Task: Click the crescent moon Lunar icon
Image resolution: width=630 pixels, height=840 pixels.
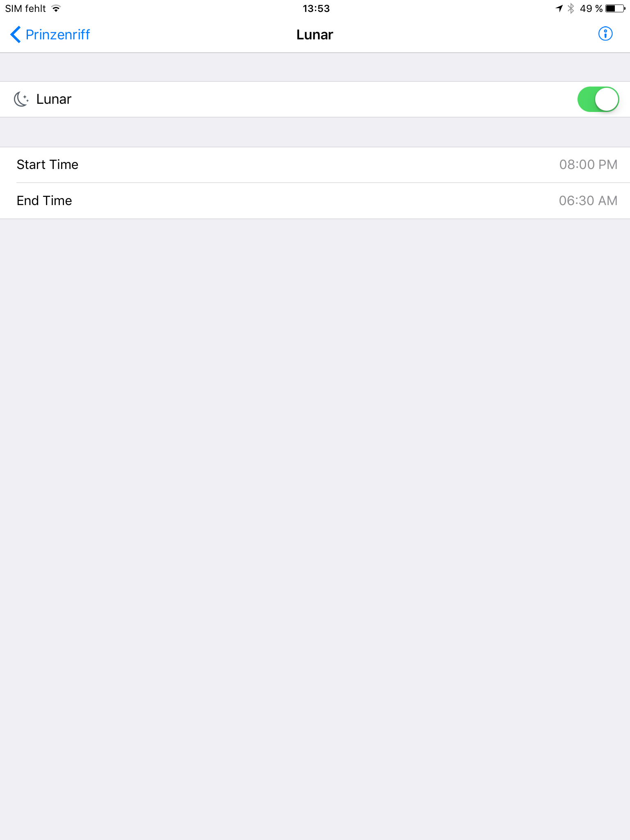Action: coord(21,99)
